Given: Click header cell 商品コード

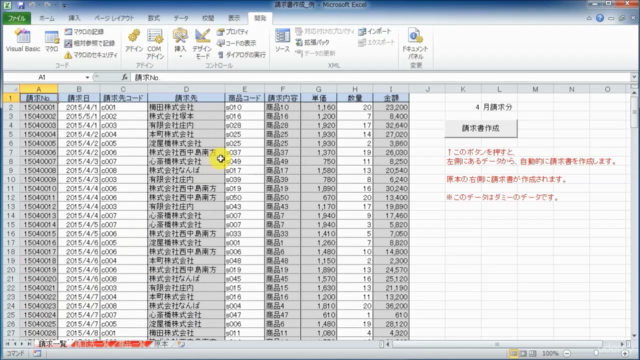Looking at the screenshot, I should (244, 98).
